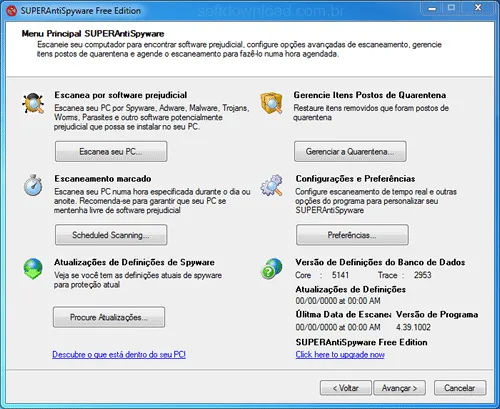Start scan with Escanea seu PC button

(111, 151)
